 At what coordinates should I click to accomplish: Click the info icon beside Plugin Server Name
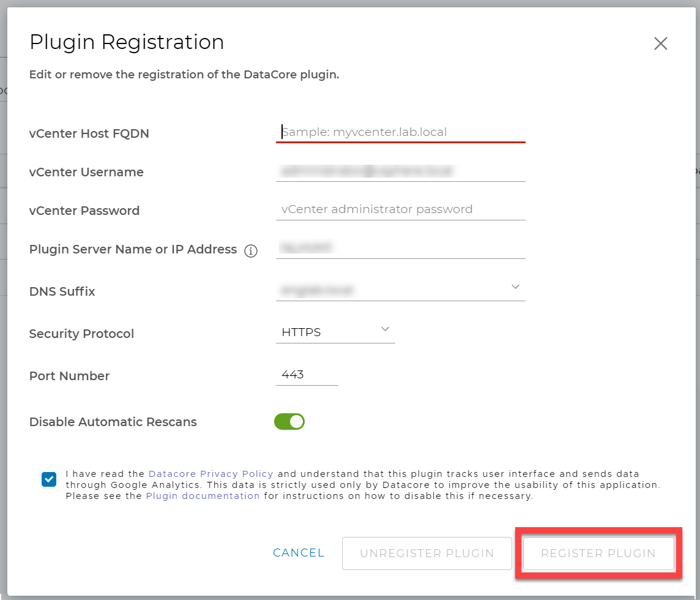251,251
